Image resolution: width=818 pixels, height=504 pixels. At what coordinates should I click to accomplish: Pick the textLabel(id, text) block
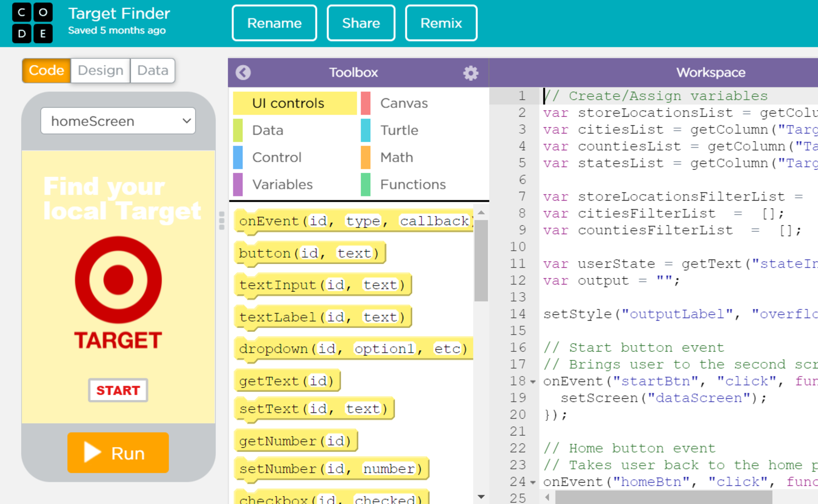coord(323,317)
